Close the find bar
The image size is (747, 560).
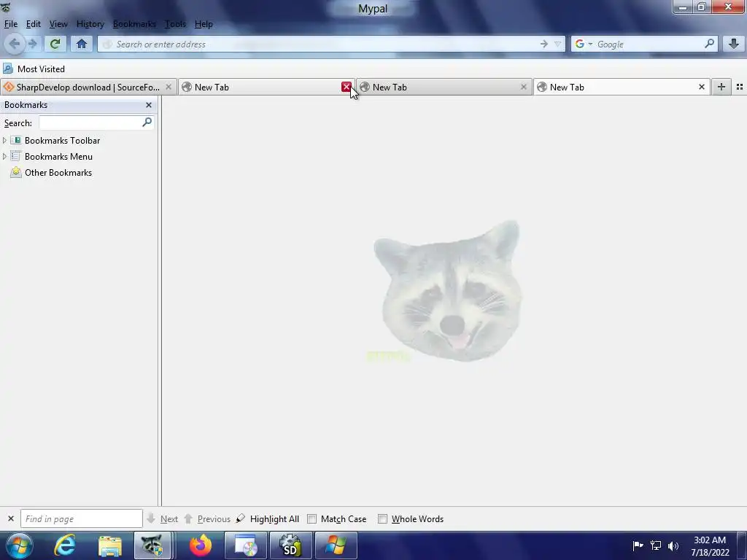[x=11, y=518]
